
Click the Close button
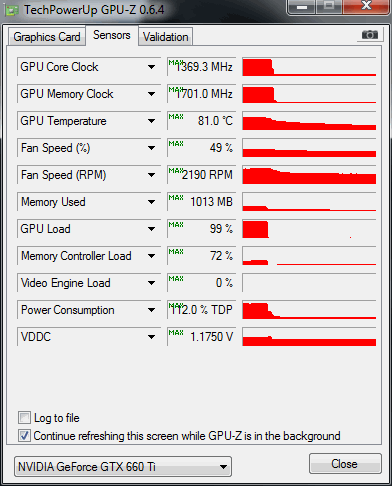(x=345, y=464)
